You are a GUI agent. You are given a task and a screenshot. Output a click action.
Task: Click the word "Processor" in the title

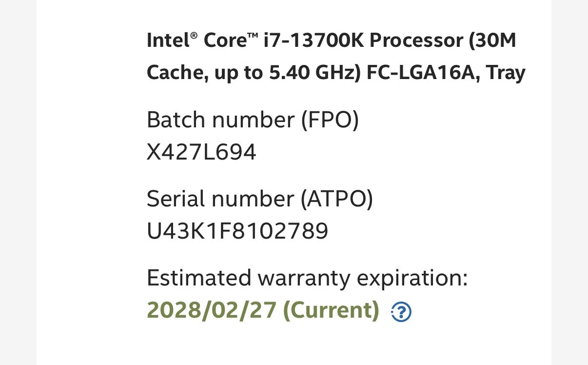click(x=417, y=41)
